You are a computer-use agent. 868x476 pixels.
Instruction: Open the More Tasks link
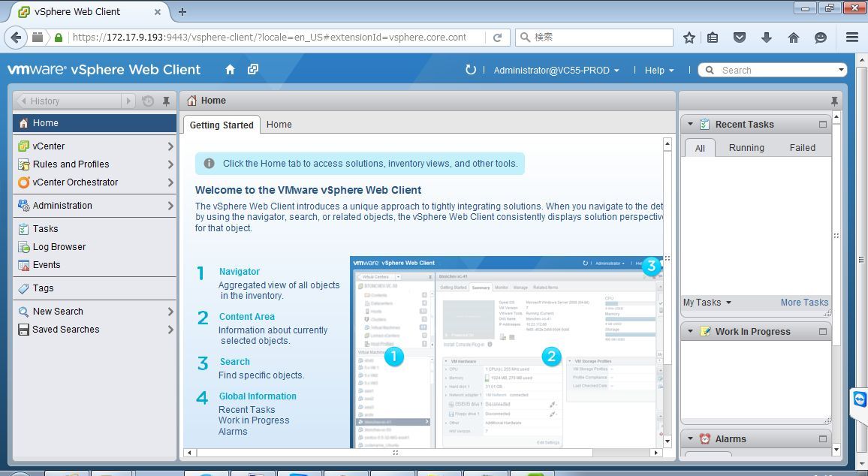click(x=804, y=303)
